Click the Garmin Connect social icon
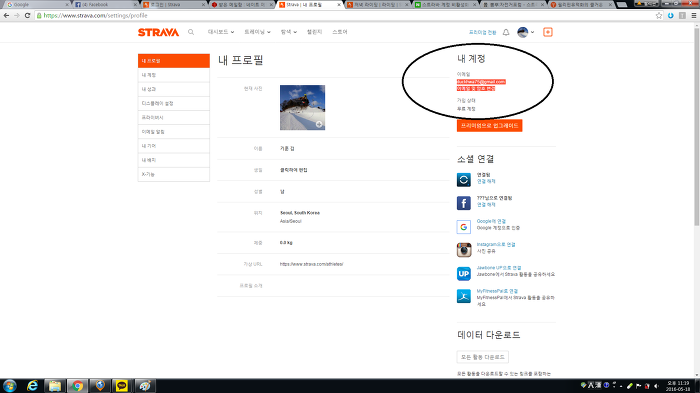This screenshot has width=700, height=393. coord(463,180)
